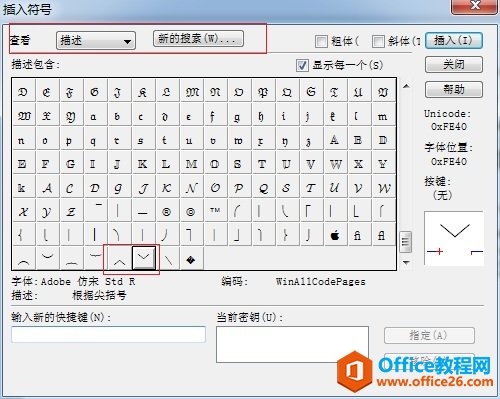Open 帮助 help
Viewport: 500px width, 399px height.
(x=454, y=89)
